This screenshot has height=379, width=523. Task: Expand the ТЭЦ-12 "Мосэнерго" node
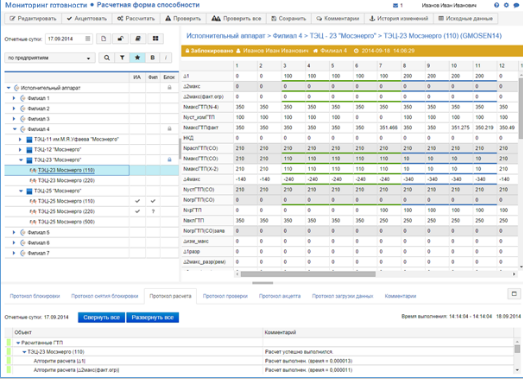pos(20,149)
